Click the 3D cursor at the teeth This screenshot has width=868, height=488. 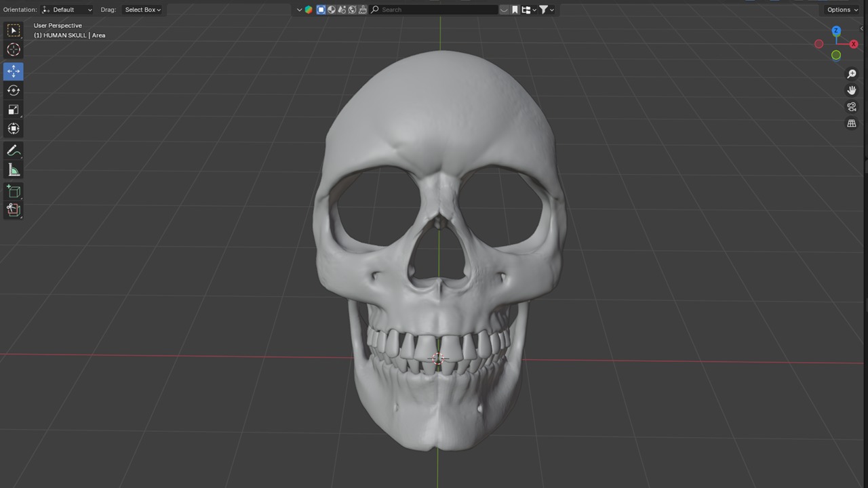click(438, 359)
